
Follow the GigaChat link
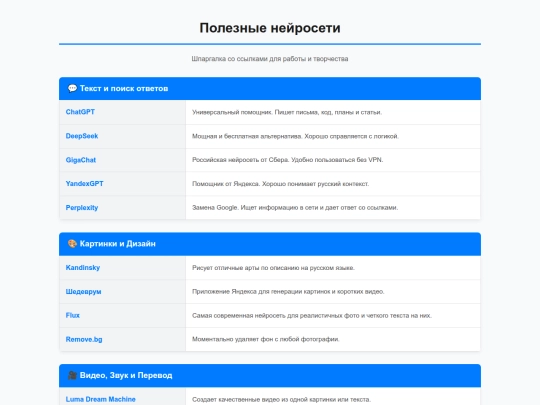(x=81, y=160)
